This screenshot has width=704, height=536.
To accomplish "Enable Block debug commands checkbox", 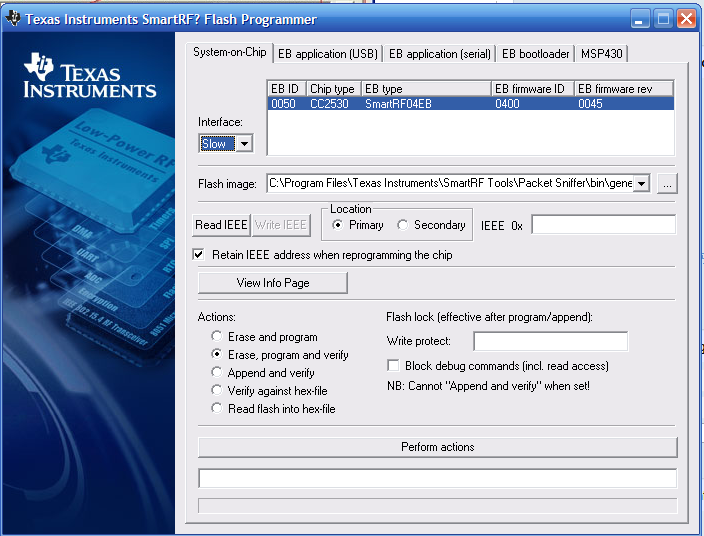I will click(393, 365).
